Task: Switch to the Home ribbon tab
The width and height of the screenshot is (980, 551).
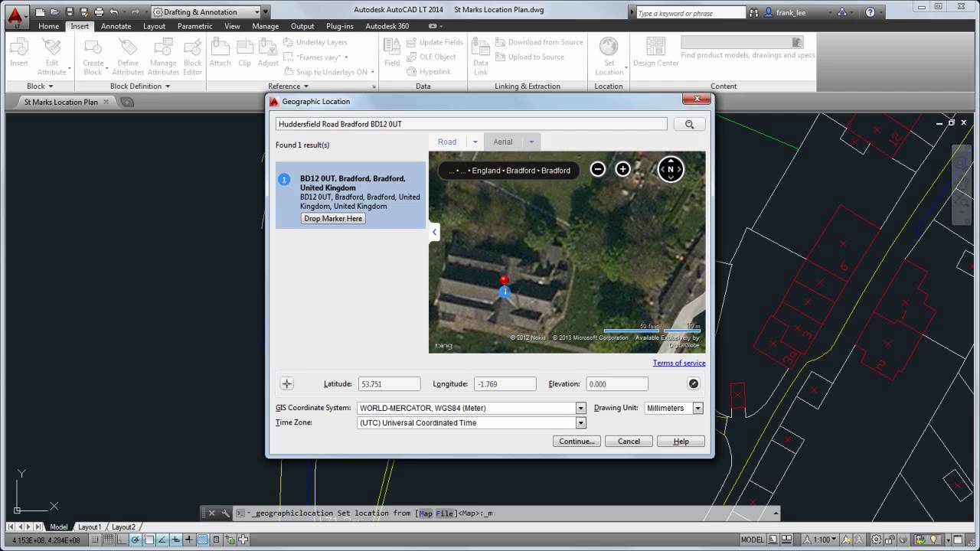Action: (48, 26)
